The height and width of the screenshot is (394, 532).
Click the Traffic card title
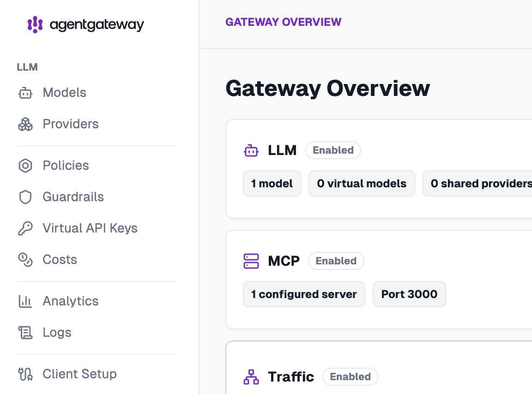(x=291, y=377)
